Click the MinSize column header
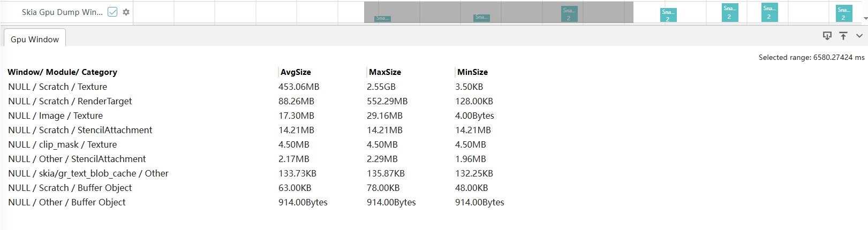Viewport: 868px width, 230px height. click(x=472, y=72)
